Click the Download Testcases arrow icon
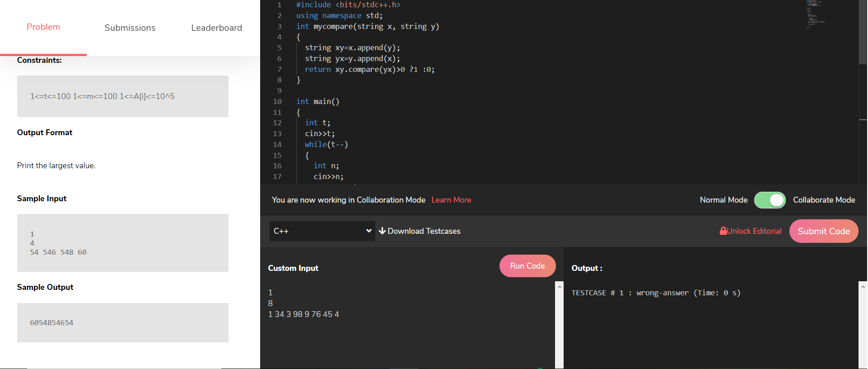This screenshot has width=868, height=369. click(382, 231)
